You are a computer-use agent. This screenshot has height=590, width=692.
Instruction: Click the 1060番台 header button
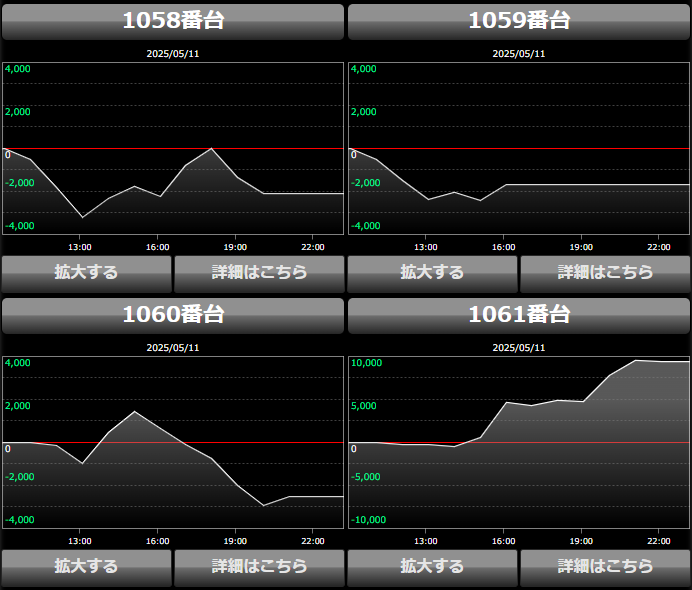click(x=173, y=316)
